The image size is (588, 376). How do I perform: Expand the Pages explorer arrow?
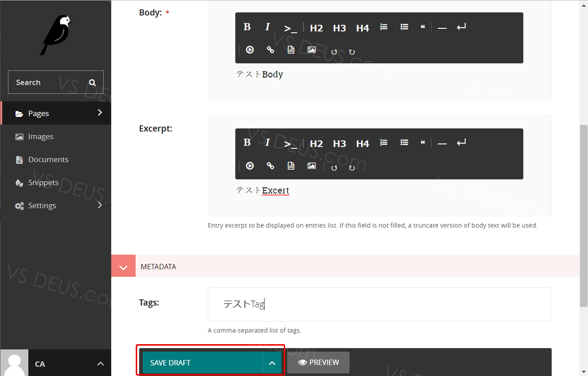(x=100, y=113)
